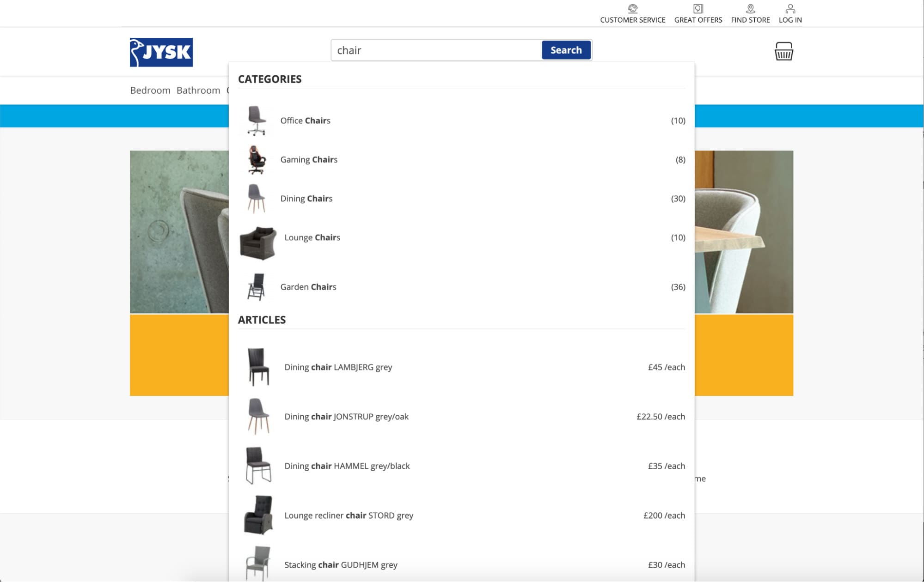Image resolution: width=924 pixels, height=582 pixels.
Task: Click the £200 /each price text
Action: [x=664, y=515]
